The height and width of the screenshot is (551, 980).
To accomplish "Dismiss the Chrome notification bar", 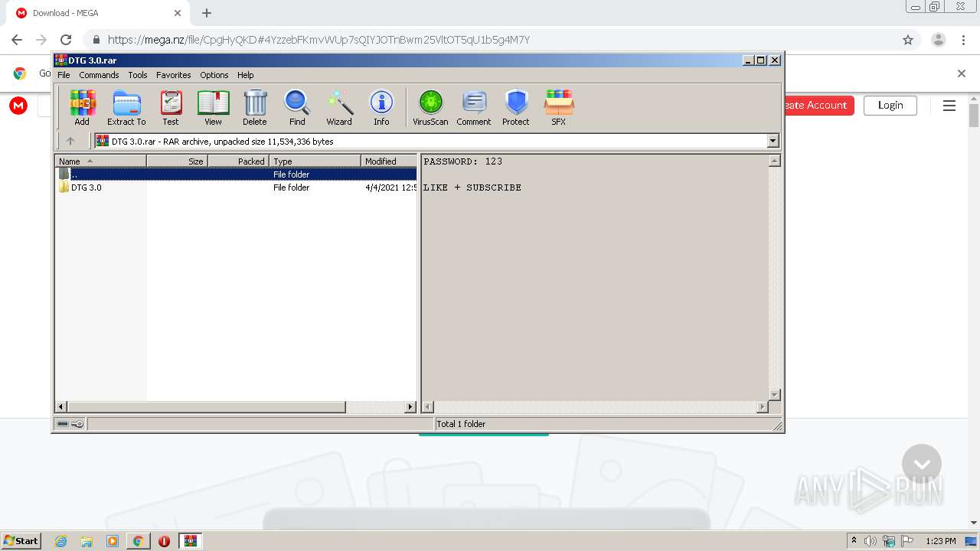I will (962, 73).
